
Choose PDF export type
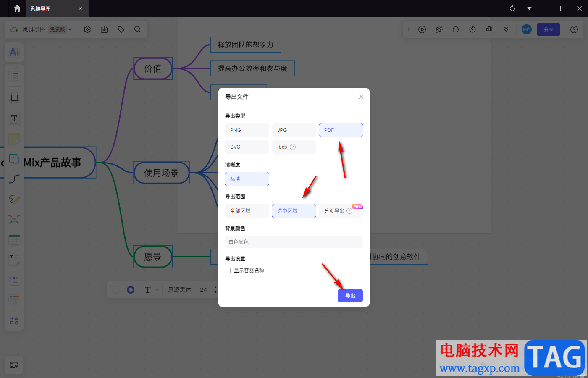(x=341, y=130)
